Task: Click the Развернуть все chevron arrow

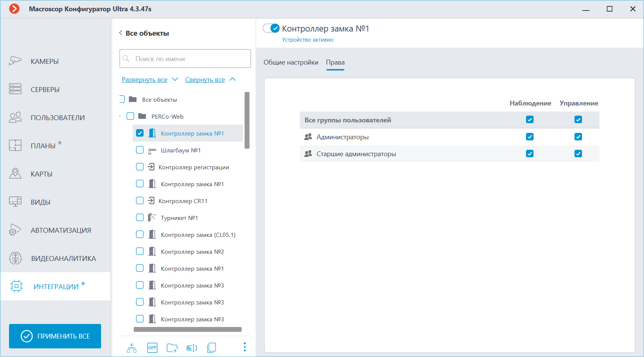Action: [x=175, y=79]
